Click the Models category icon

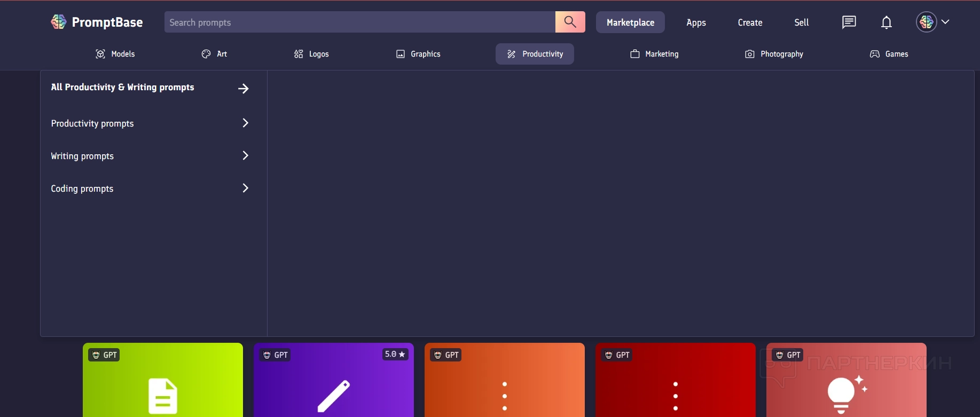[x=100, y=54]
